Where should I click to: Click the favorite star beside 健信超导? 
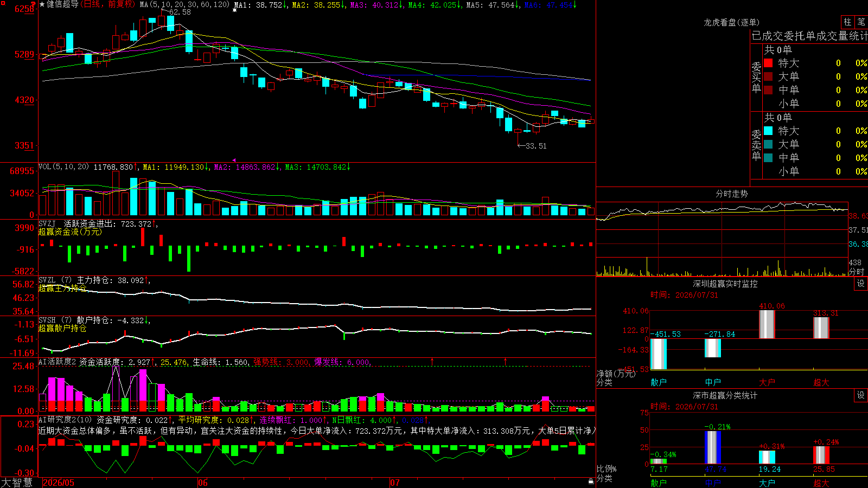click(x=42, y=4)
